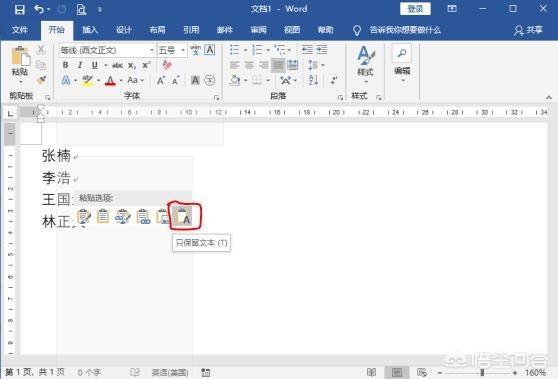Click the 共享 (Share) button

tap(528, 30)
